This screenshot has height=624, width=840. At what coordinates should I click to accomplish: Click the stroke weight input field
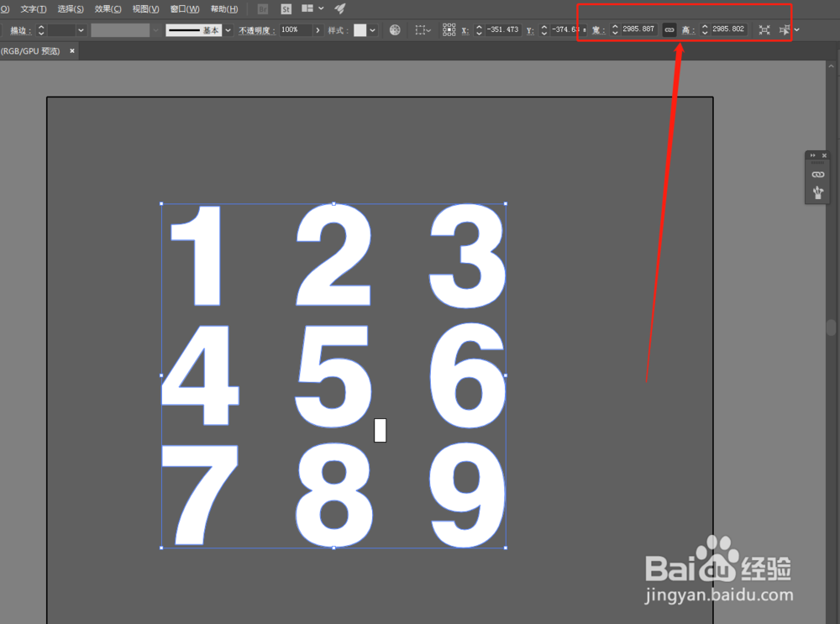tap(61, 30)
